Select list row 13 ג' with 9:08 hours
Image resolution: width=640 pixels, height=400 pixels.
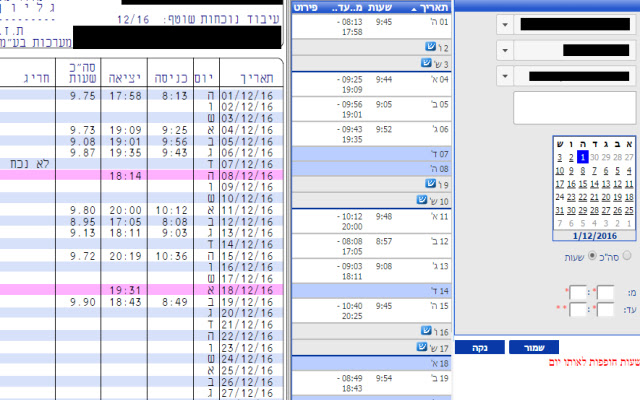[371, 271]
